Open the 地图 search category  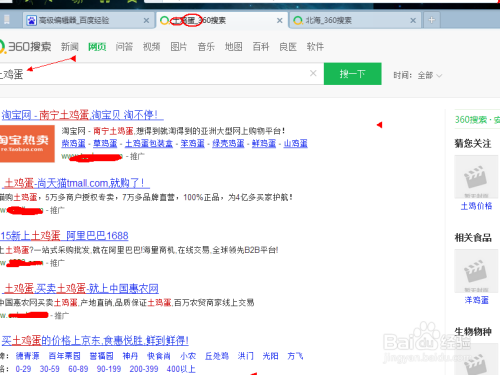pos(233,47)
